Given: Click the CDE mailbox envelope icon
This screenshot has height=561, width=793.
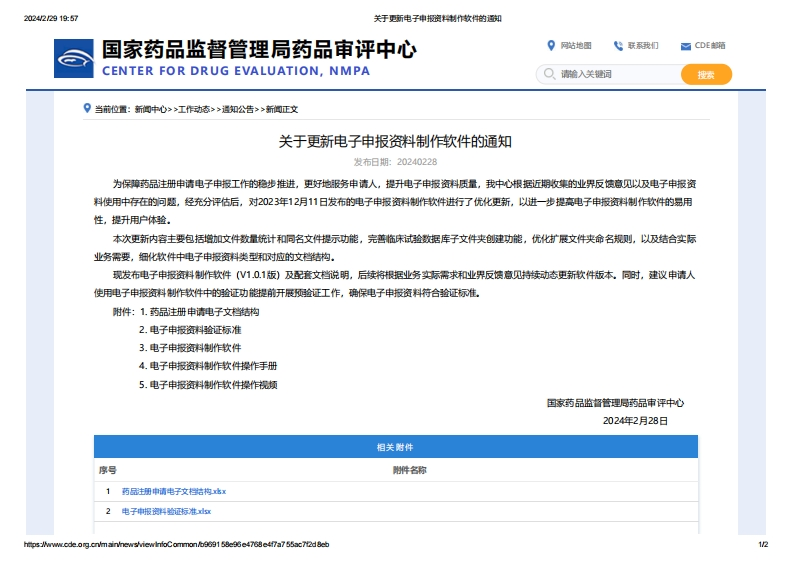Looking at the screenshot, I should coord(685,46).
